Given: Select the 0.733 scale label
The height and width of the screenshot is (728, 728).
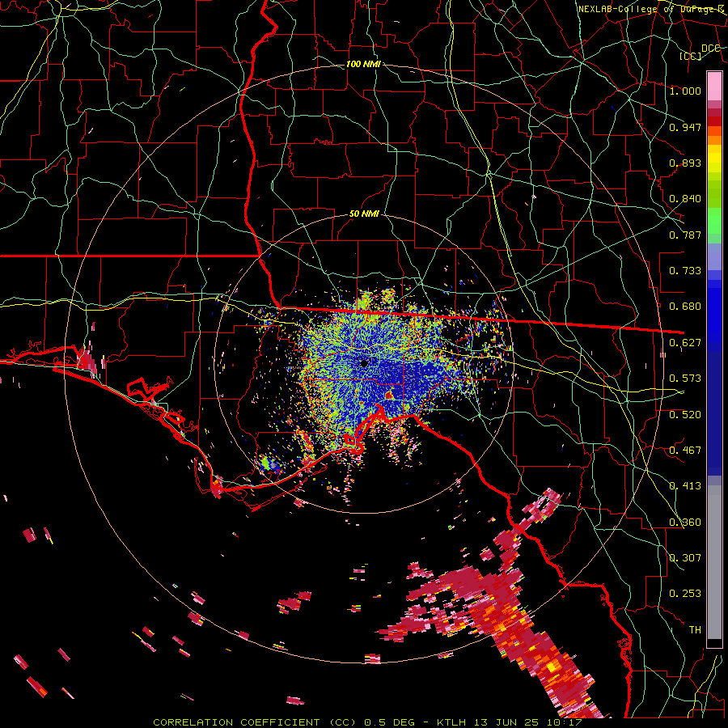Looking at the screenshot, I should click(685, 270).
